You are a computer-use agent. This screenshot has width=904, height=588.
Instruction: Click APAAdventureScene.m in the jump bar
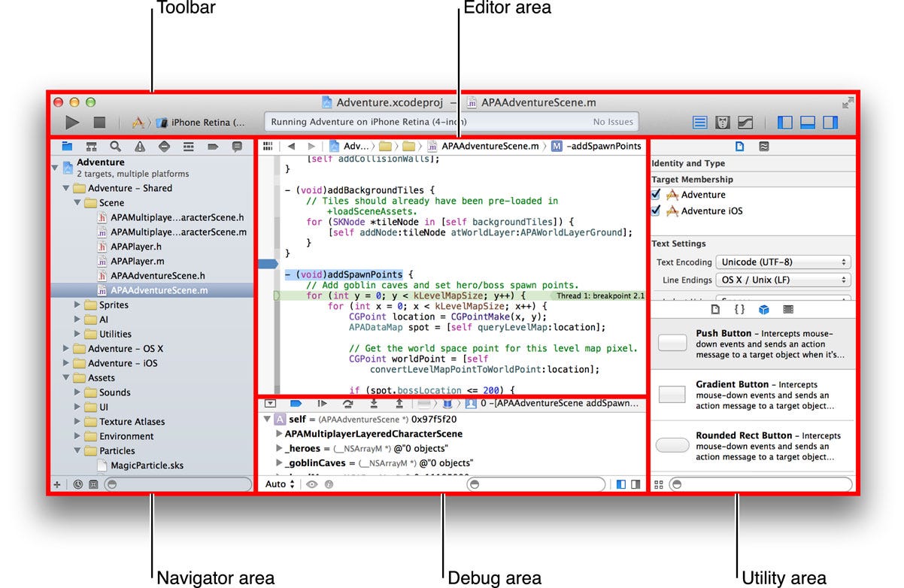coord(483,147)
